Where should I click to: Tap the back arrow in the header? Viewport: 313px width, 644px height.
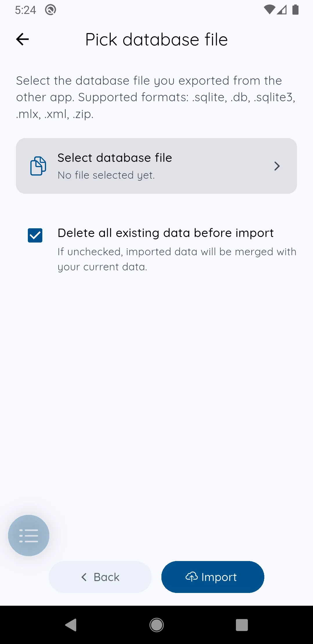[x=22, y=39]
